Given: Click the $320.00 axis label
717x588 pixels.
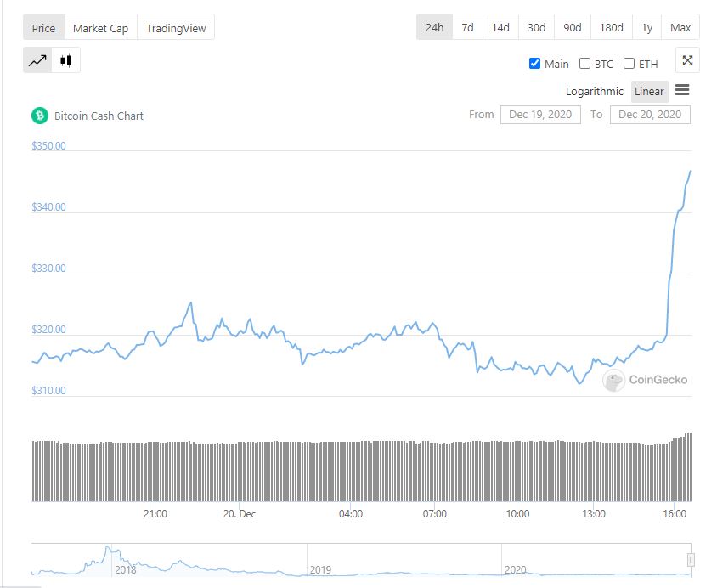Looking at the screenshot, I should tap(48, 330).
